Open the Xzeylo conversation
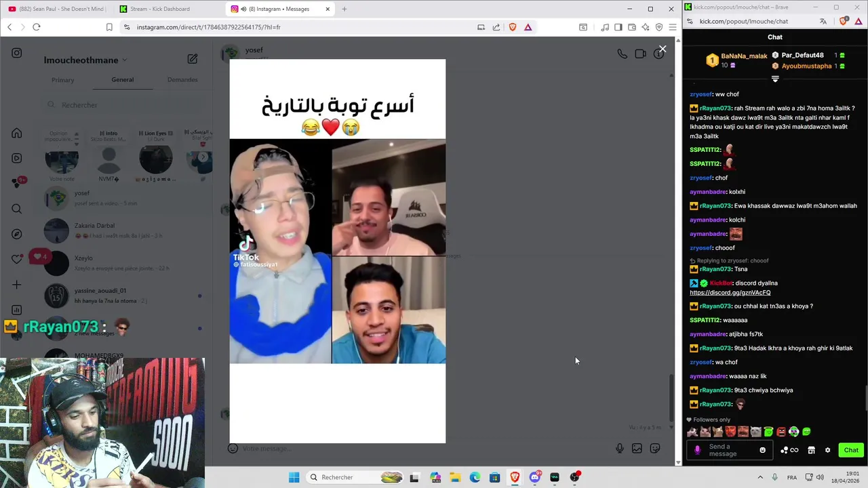Viewport: 868px width, 488px height. [x=122, y=263]
